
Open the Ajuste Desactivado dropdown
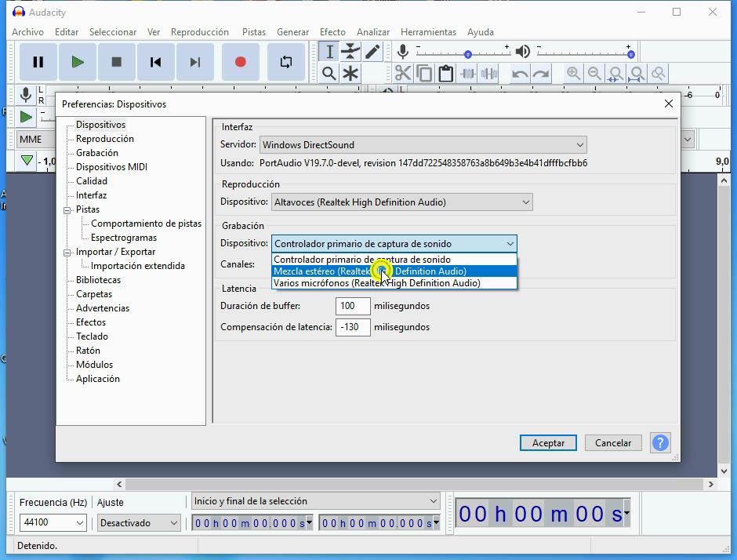click(139, 522)
